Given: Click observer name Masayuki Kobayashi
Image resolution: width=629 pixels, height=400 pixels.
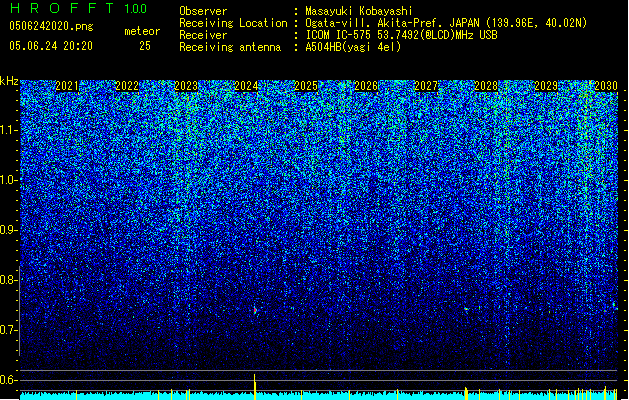Looking at the screenshot, I should click(359, 11).
